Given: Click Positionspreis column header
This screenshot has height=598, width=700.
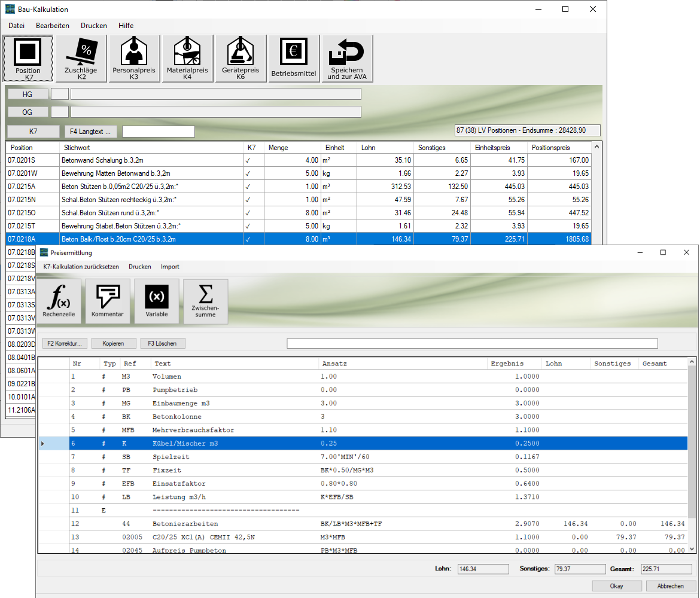Looking at the screenshot, I should [559, 148].
